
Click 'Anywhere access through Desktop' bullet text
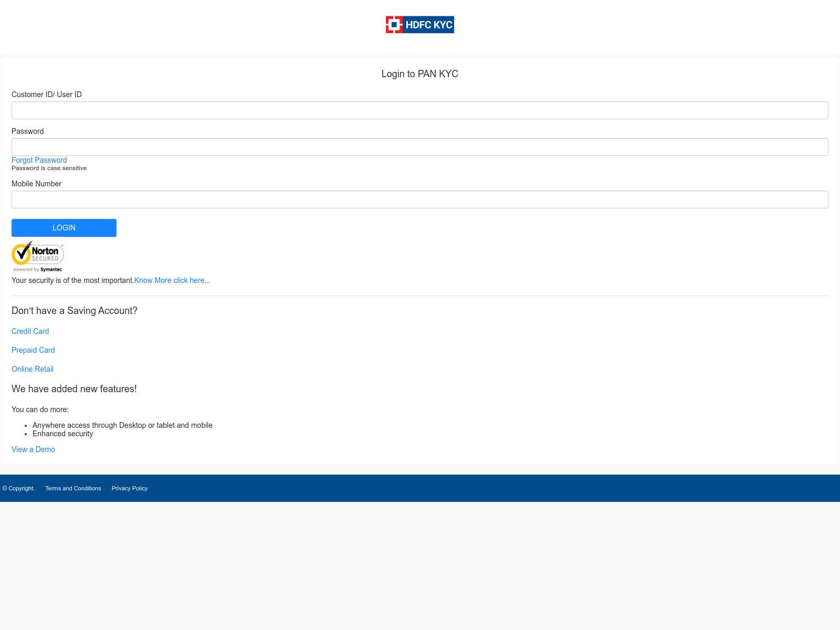coord(123,425)
